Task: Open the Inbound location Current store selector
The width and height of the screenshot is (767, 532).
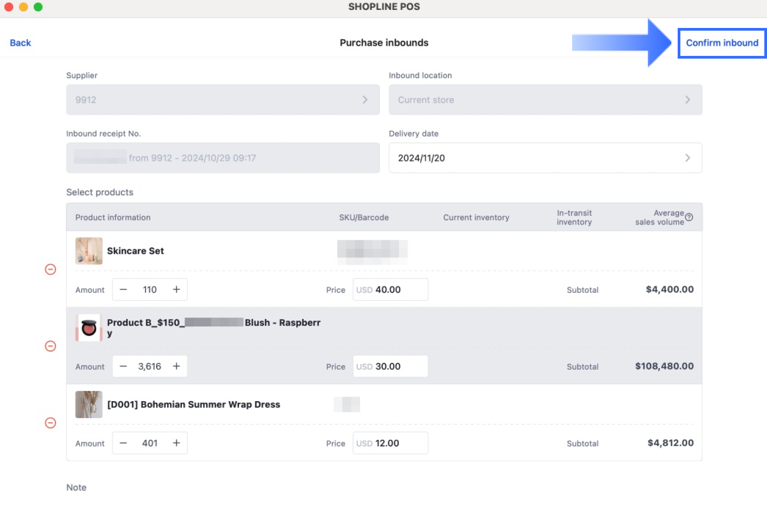Action: click(545, 100)
